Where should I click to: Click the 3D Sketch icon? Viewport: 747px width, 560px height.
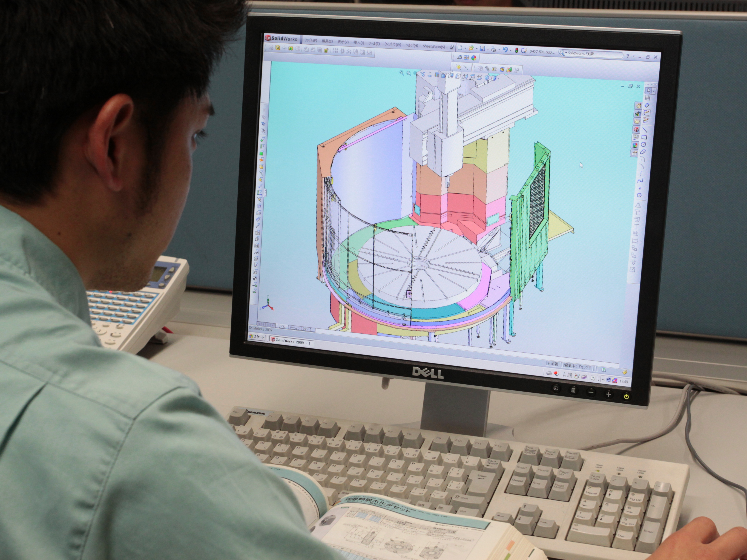click(646, 120)
